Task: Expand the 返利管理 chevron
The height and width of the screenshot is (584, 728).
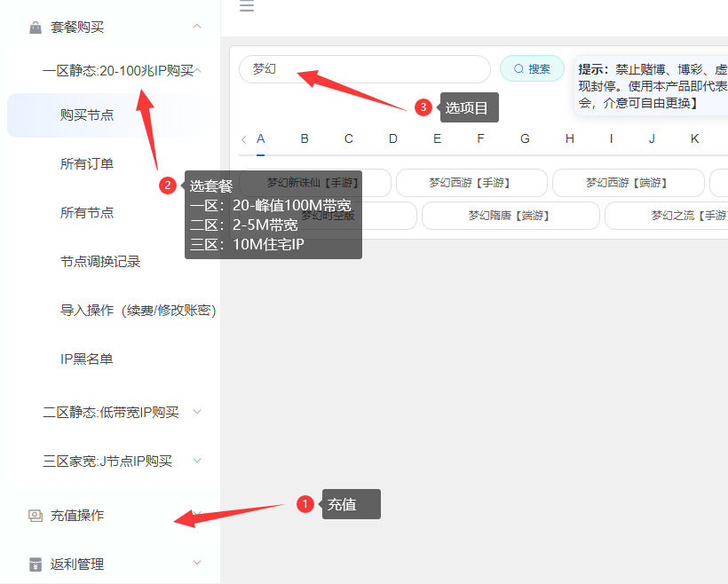Action: (197, 563)
